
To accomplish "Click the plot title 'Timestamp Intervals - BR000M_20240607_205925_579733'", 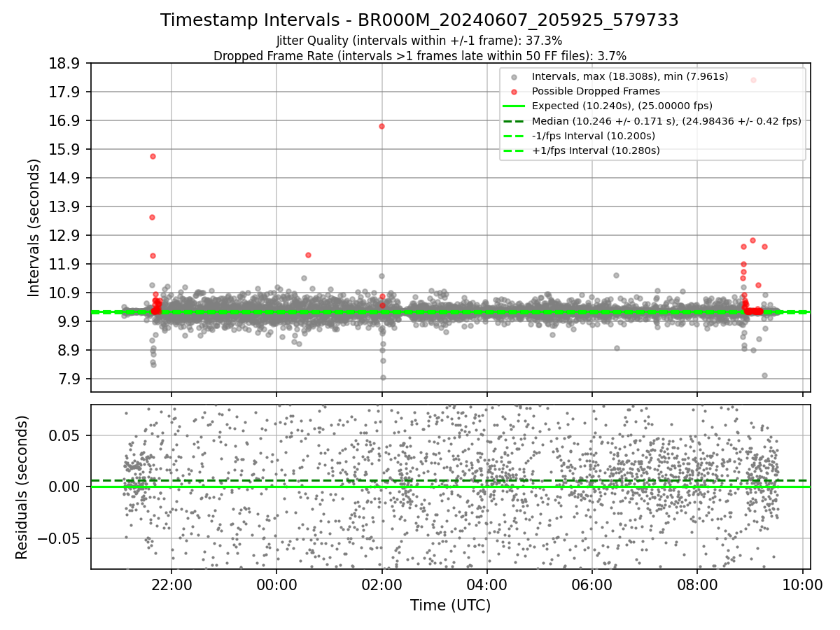I will [x=419, y=20].
